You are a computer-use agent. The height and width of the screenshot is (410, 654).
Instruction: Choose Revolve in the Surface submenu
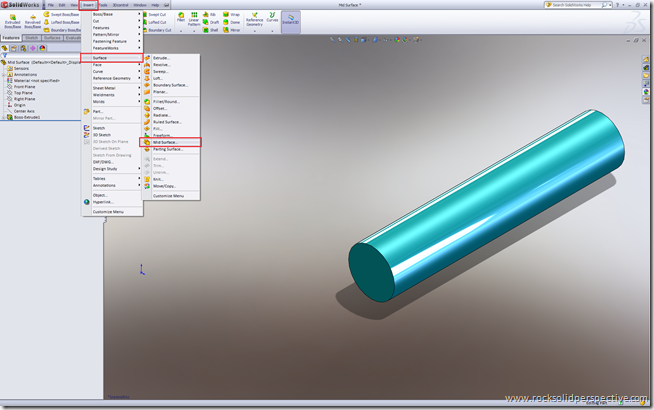point(161,65)
